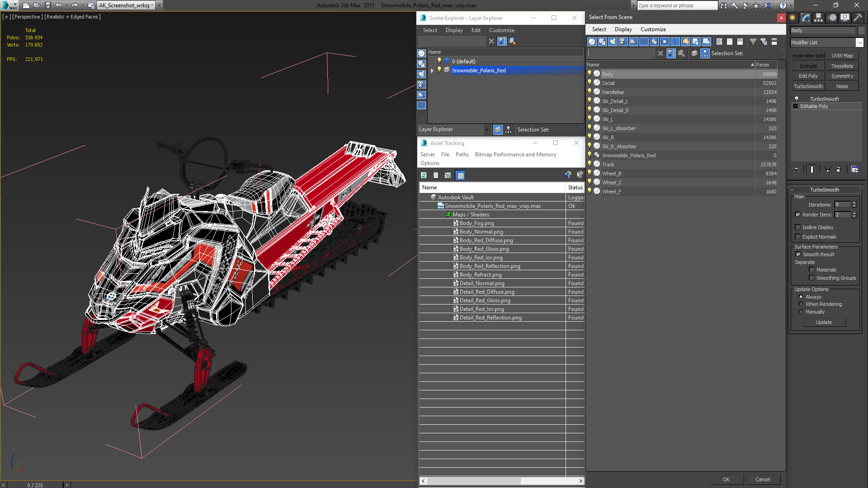Open Create tab in command panel

(793, 18)
